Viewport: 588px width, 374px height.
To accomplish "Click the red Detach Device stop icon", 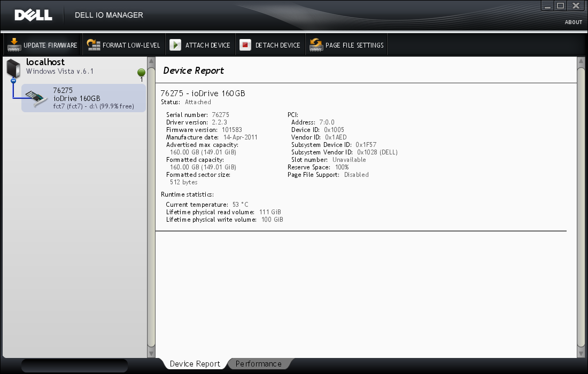I will click(x=245, y=45).
